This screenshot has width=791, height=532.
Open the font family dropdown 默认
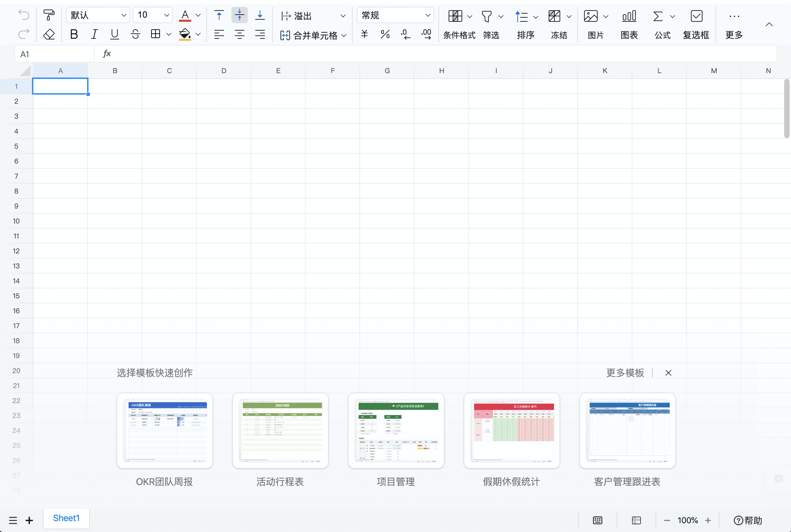tap(98, 15)
